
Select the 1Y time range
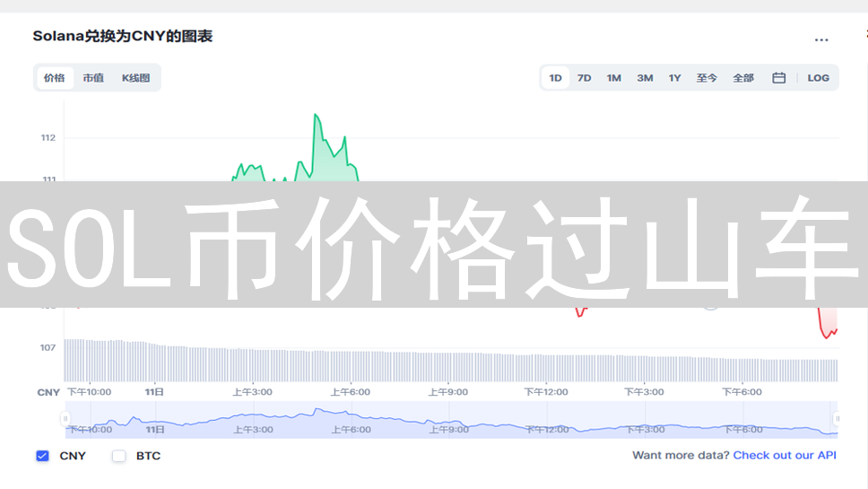point(674,78)
